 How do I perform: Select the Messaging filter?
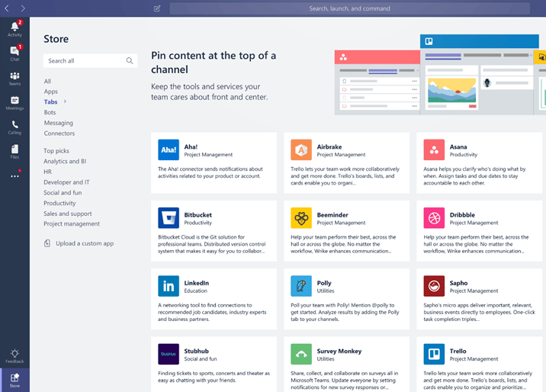pyautogui.click(x=59, y=123)
